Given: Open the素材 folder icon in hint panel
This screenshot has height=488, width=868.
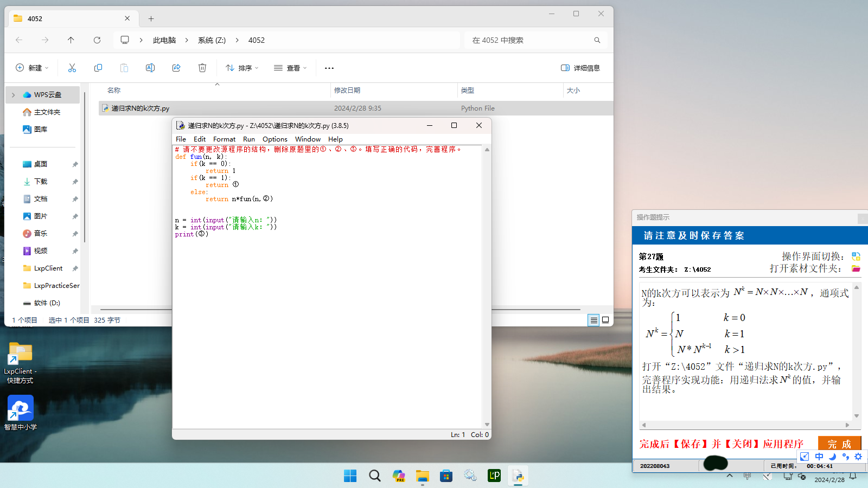Looking at the screenshot, I should click(856, 268).
